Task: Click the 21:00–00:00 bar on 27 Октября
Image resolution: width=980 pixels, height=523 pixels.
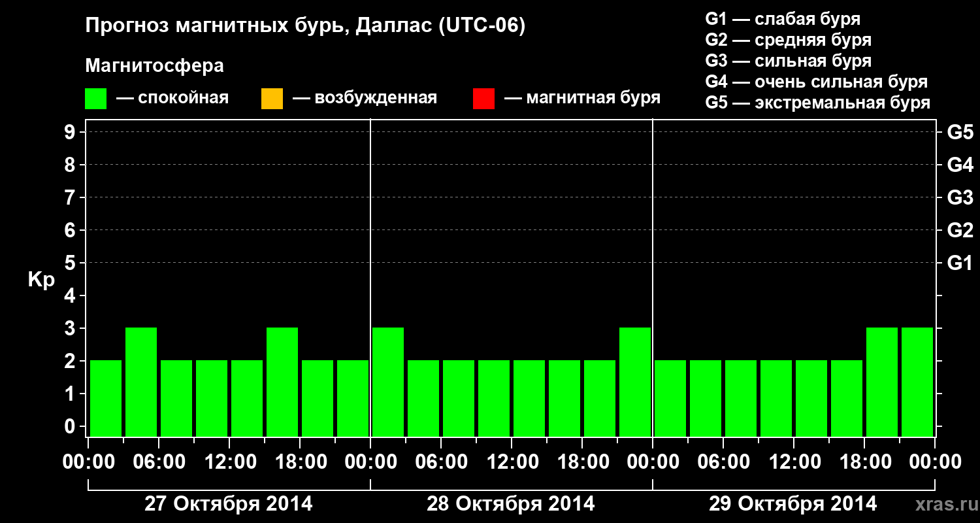Action: click(x=353, y=398)
